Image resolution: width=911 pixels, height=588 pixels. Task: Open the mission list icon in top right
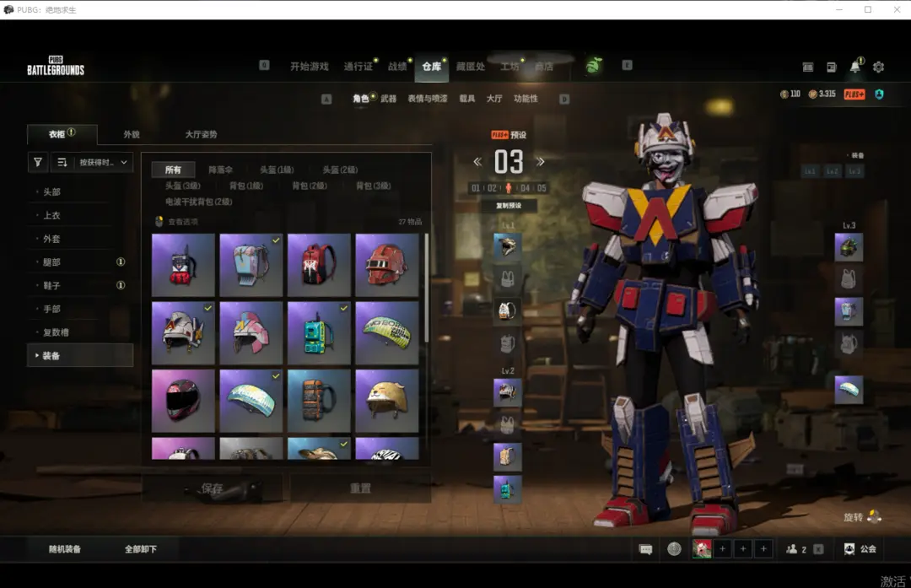pyautogui.click(x=808, y=67)
